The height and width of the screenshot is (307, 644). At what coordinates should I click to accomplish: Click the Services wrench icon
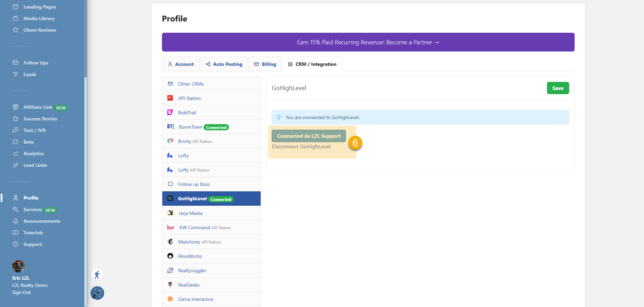(15, 209)
